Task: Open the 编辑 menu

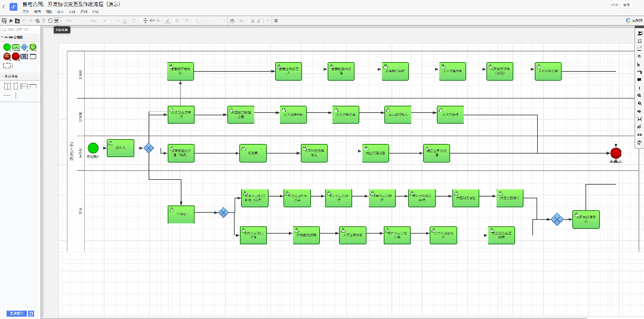Action: (x=38, y=11)
